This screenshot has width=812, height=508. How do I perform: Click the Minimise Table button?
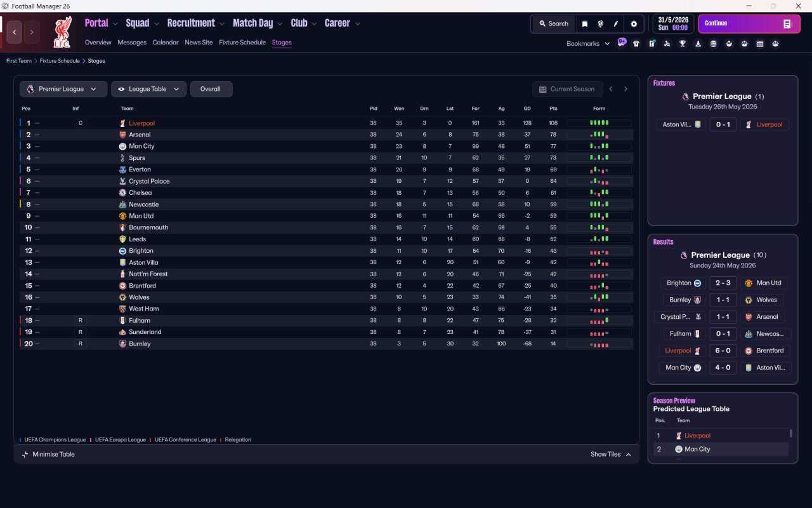48,454
